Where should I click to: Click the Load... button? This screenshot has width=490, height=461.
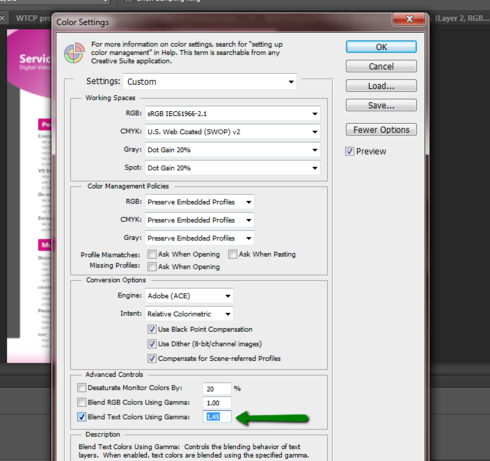pyautogui.click(x=381, y=86)
